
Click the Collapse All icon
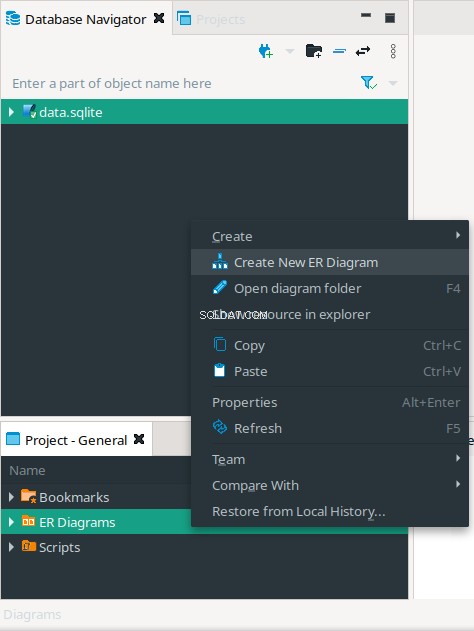tap(340, 51)
